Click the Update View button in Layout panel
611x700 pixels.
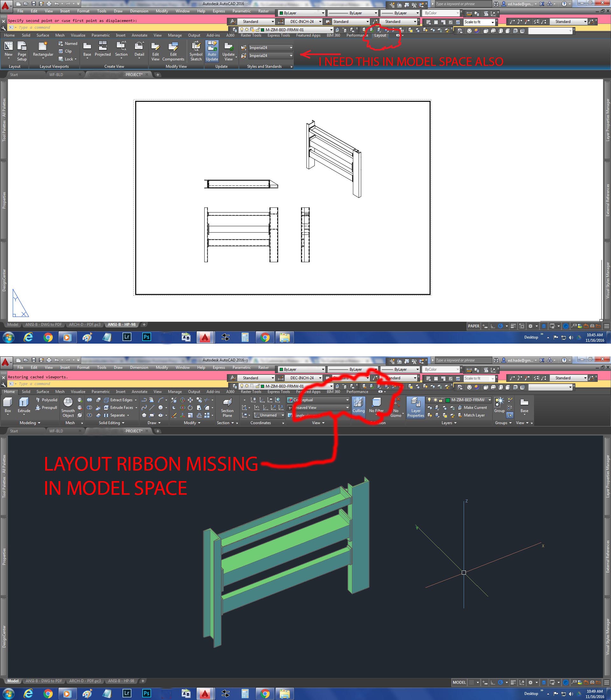click(x=228, y=53)
